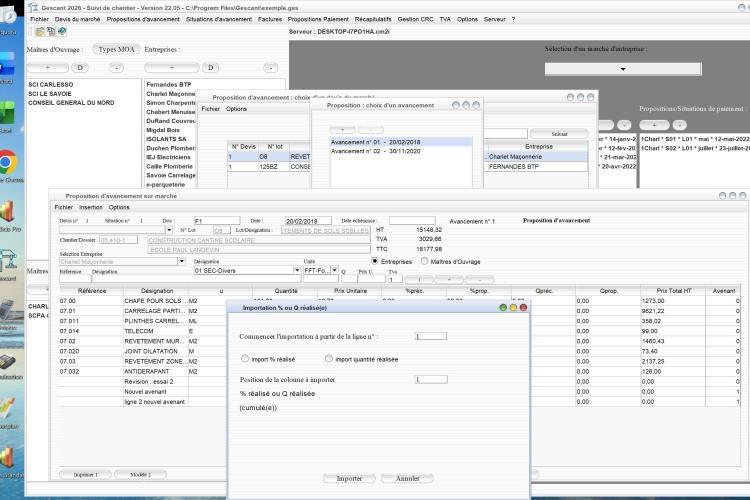Select IEJ Electriciens in Entreprises list
The width and height of the screenshot is (750, 500).
[x=168, y=157]
